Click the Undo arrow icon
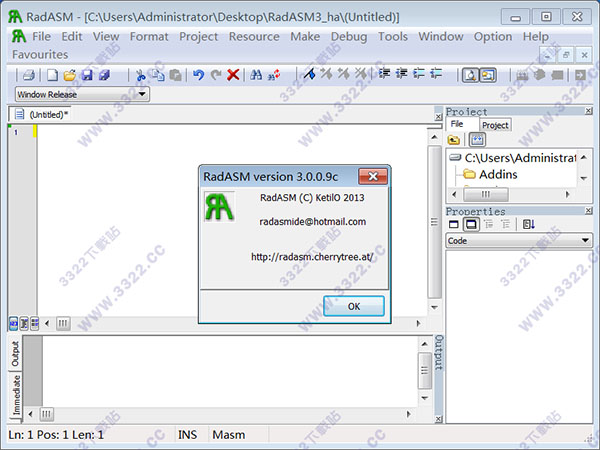600x450 pixels. pyautogui.click(x=198, y=75)
